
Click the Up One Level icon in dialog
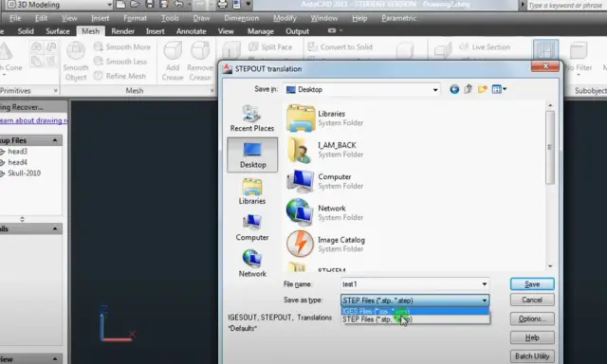[x=469, y=89]
